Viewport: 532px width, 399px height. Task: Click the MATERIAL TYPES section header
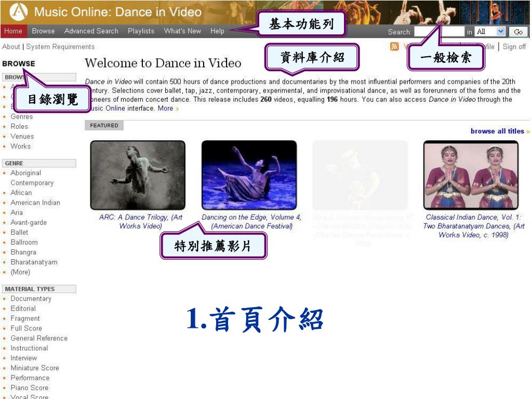point(39,289)
